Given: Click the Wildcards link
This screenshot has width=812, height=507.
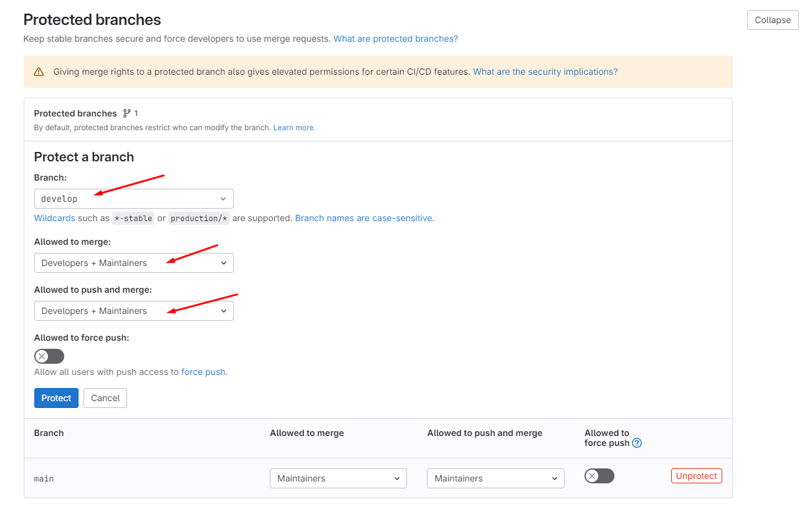Looking at the screenshot, I should point(54,218).
